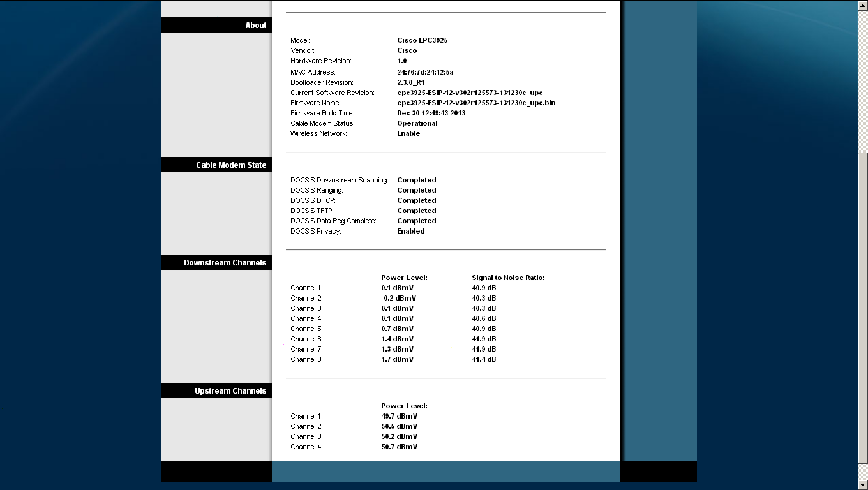Click Completed next to DOCSIS DHCP
The height and width of the screenshot is (490, 868).
tap(417, 200)
